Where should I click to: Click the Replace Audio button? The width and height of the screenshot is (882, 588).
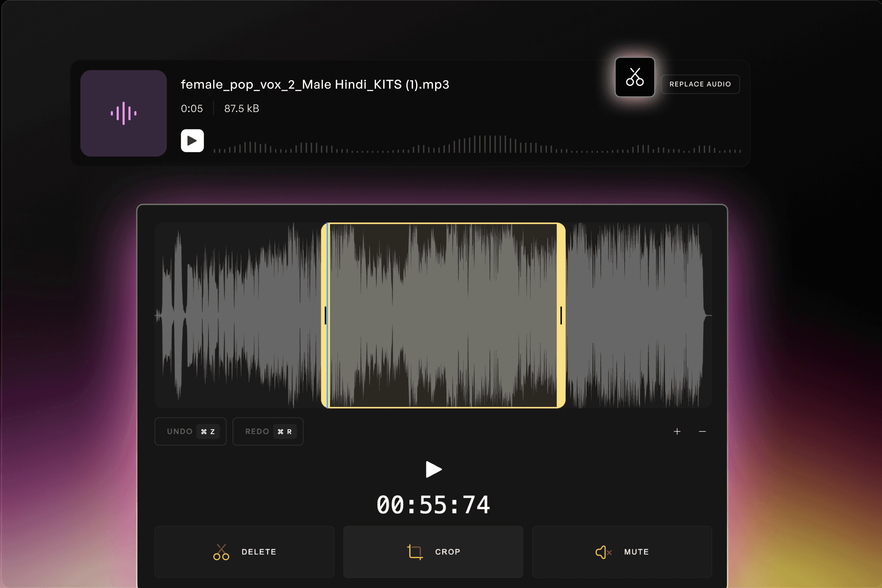pyautogui.click(x=700, y=84)
